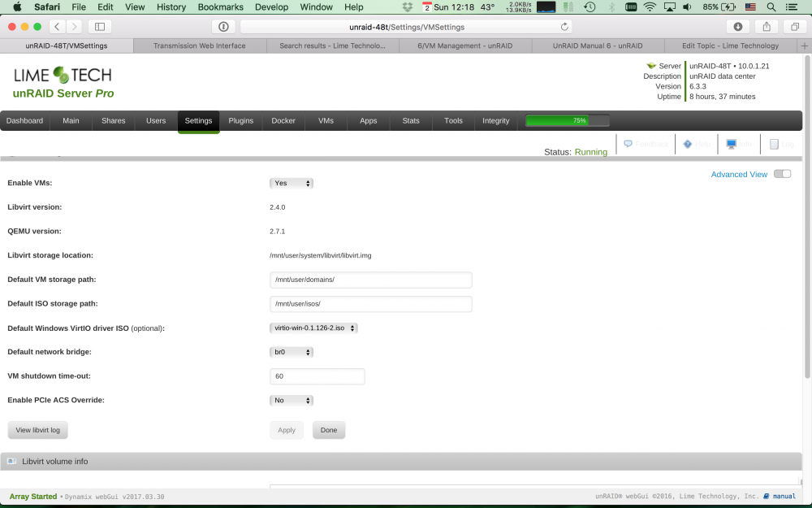Open the Develop menu
This screenshot has width=812, height=508.
[x=271, y=7]
